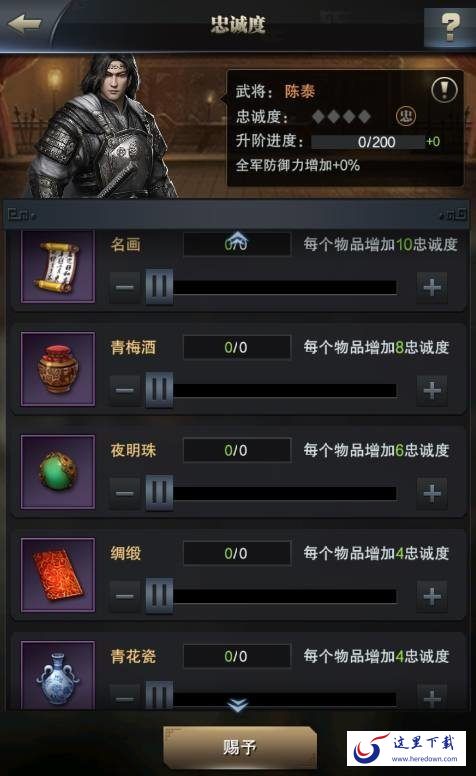Viewport: 476px width, 776px height.
Task: Tap the round 忠 loyalty badge icon
Action: pos(406,116)
